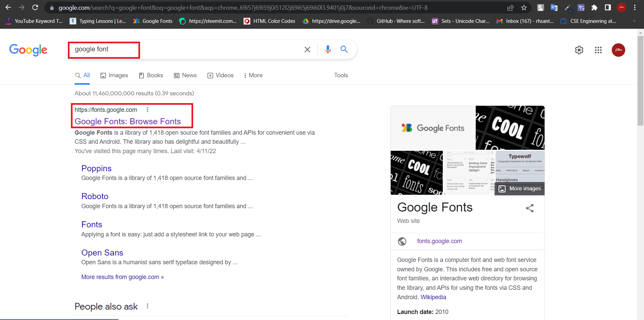The height and width of the screenshot is (320, 644).
Task: Open options menu for fonts.google.com result
Action: [147, 109]
